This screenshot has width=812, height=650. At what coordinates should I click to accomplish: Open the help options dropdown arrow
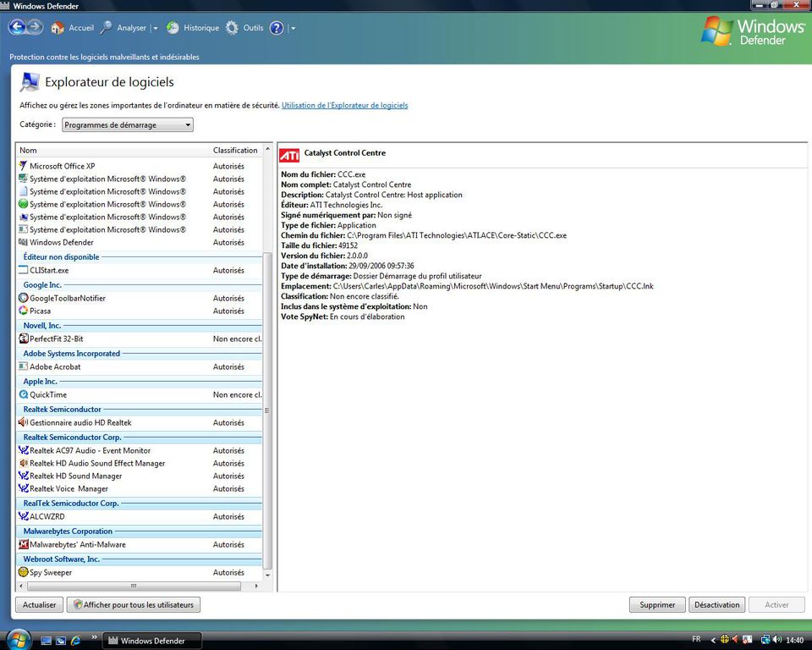[x=293, y=28]
